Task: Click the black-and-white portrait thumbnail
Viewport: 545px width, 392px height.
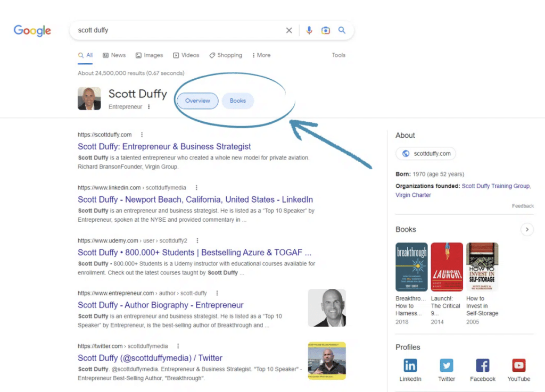Action: (327, 308)
